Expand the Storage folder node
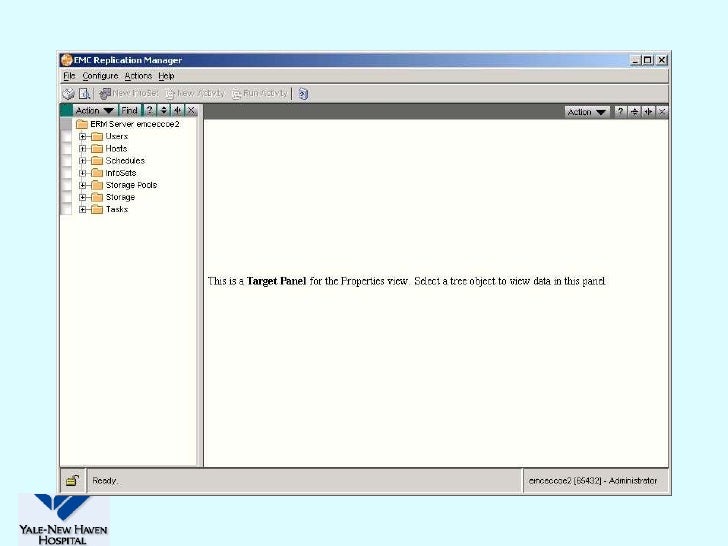Viewport: 728px width, 546px height. click(83, 197)
